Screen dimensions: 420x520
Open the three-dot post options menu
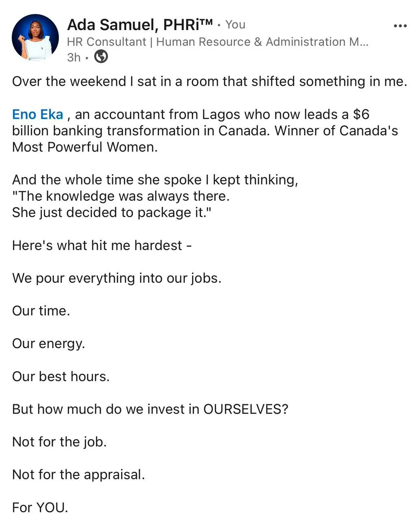400,26
